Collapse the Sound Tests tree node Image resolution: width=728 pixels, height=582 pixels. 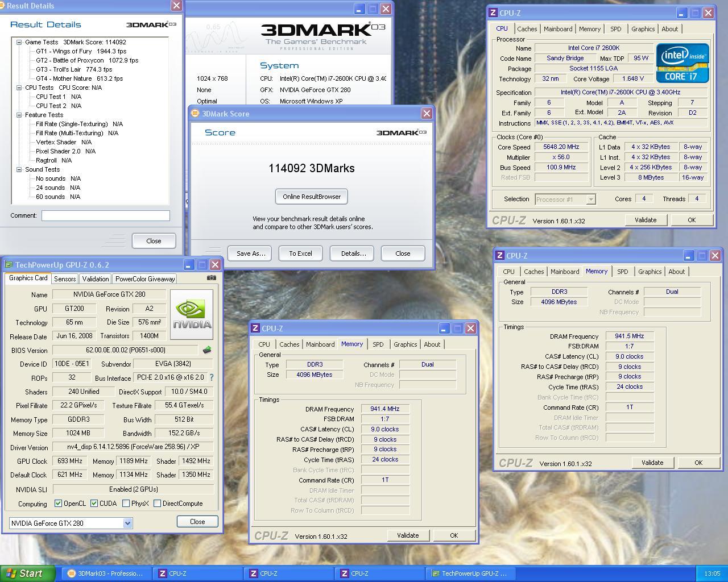(x=19, y=169)
